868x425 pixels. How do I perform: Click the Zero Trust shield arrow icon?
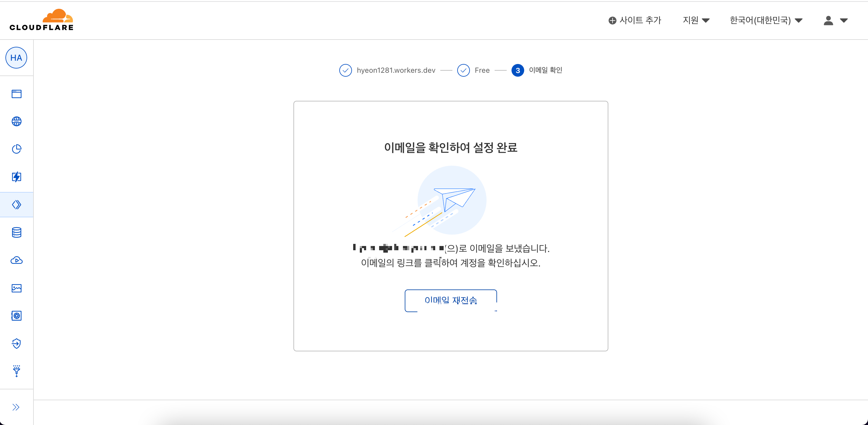coord(17,344)
